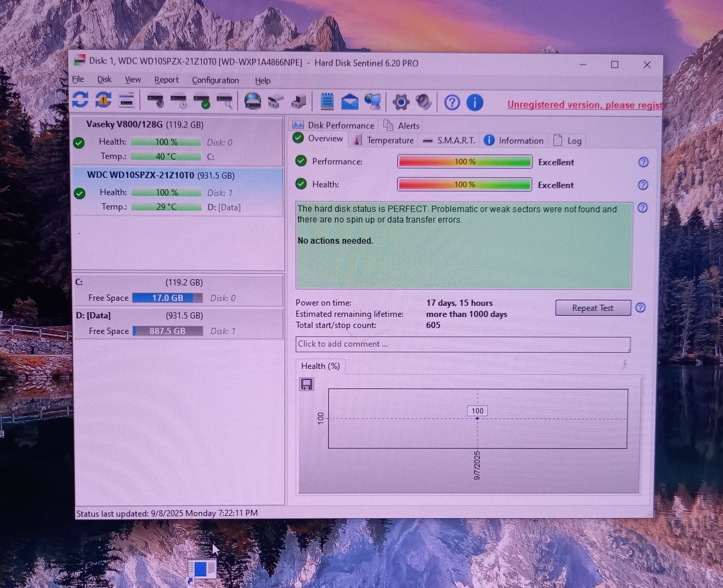Click the 'No actions needed.' status text
723x588 pixels.
point(335,241)
